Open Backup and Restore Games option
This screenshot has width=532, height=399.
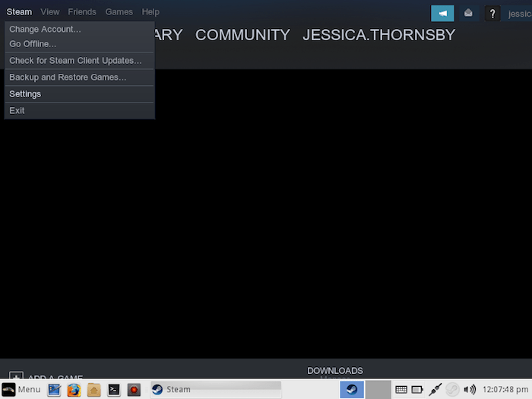79,78
